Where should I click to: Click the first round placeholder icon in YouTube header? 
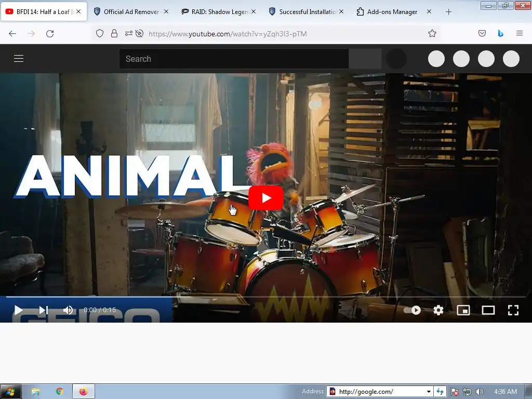pos(436,59)
